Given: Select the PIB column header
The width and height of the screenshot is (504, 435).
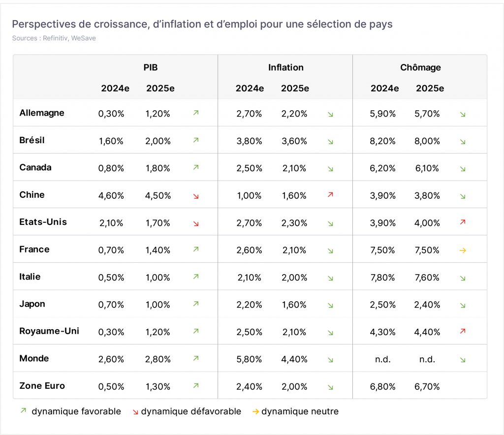Looking at the screenshot, I should 151,67.
